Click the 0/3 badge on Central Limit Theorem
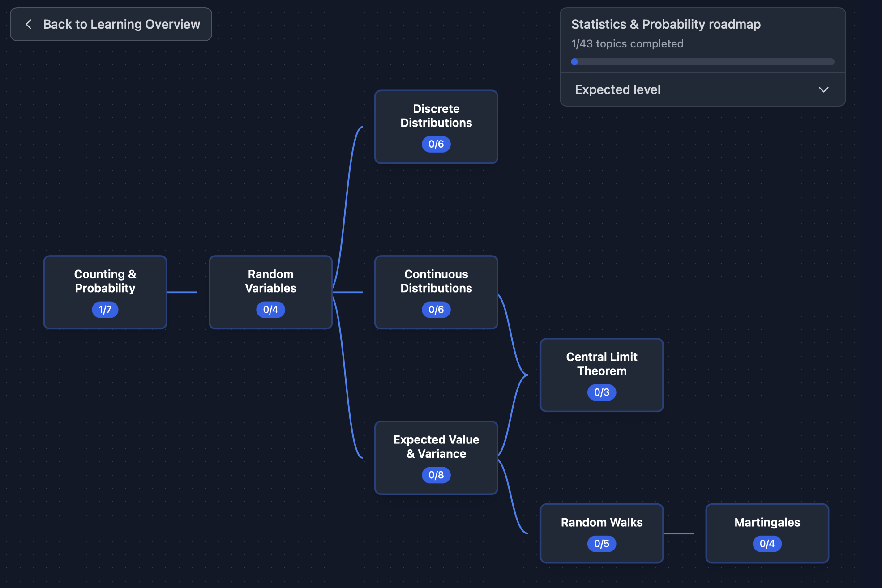Screen dimensions: 882x588 click(601, 392)
